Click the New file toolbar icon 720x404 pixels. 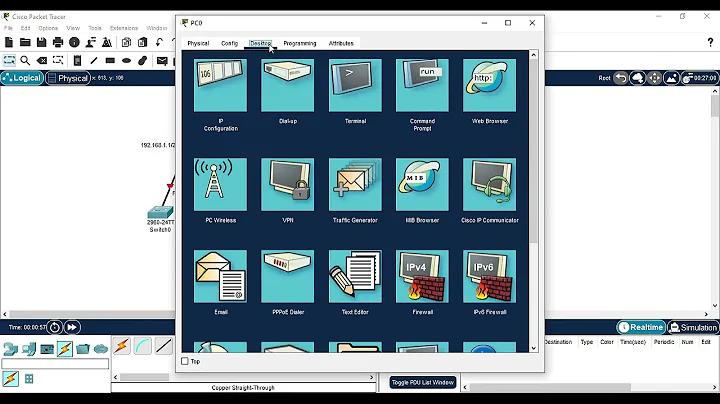tap(9, 42)
